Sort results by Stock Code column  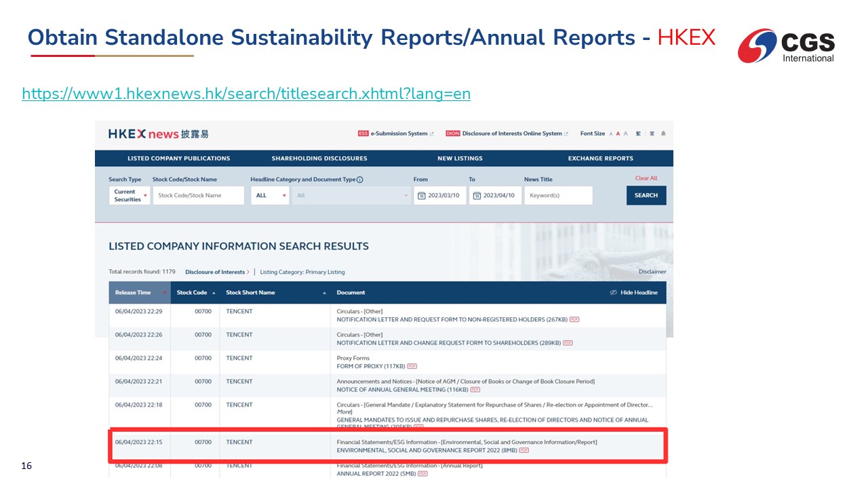(196, 293)
